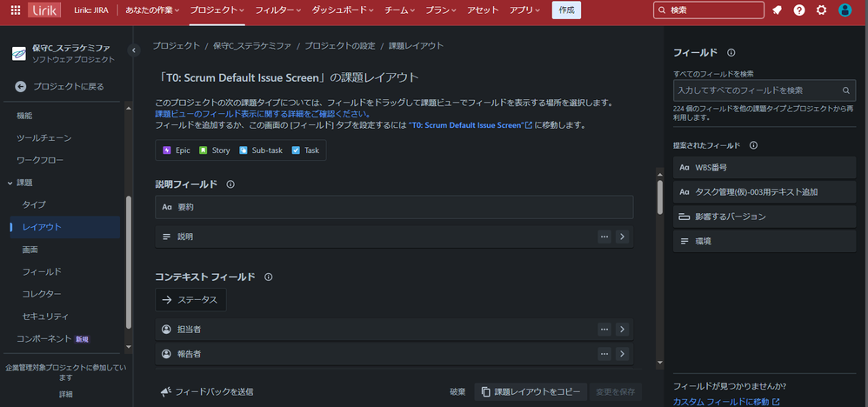Open the アセット menu item
Image resolution: width=868 pixels, height=407 pixels.
click(x=483, y=10)
